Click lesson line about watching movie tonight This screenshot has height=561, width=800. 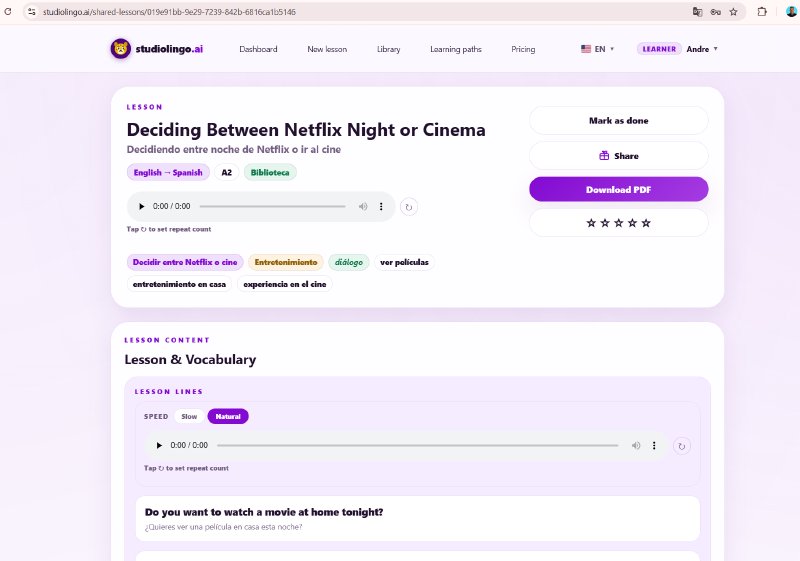417,518
